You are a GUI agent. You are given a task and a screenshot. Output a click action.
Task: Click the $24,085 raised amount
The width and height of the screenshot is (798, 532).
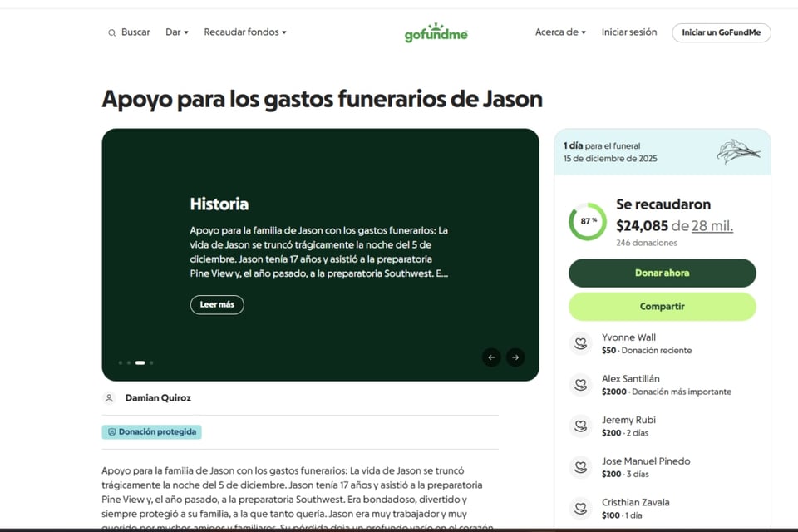click(643, 225)
